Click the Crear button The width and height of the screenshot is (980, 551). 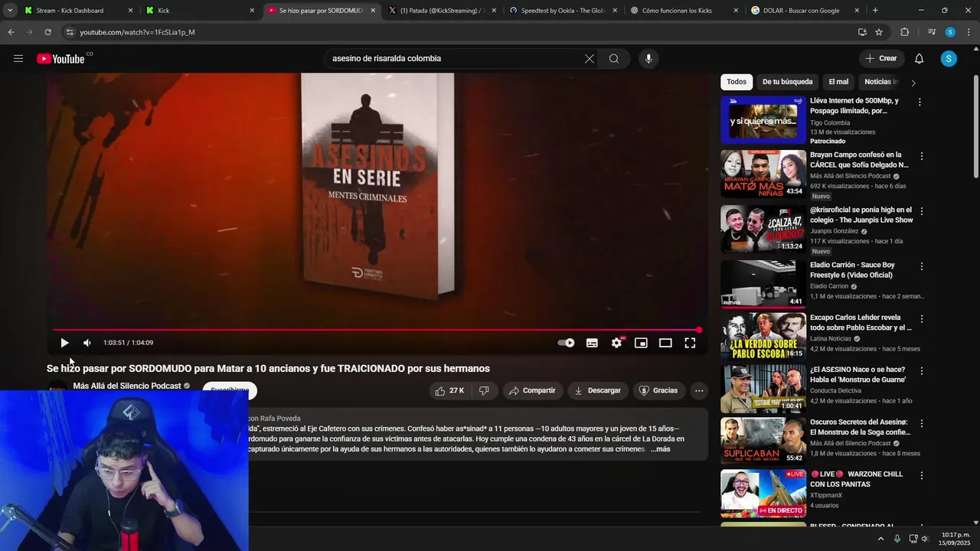(x=881, y=58)
